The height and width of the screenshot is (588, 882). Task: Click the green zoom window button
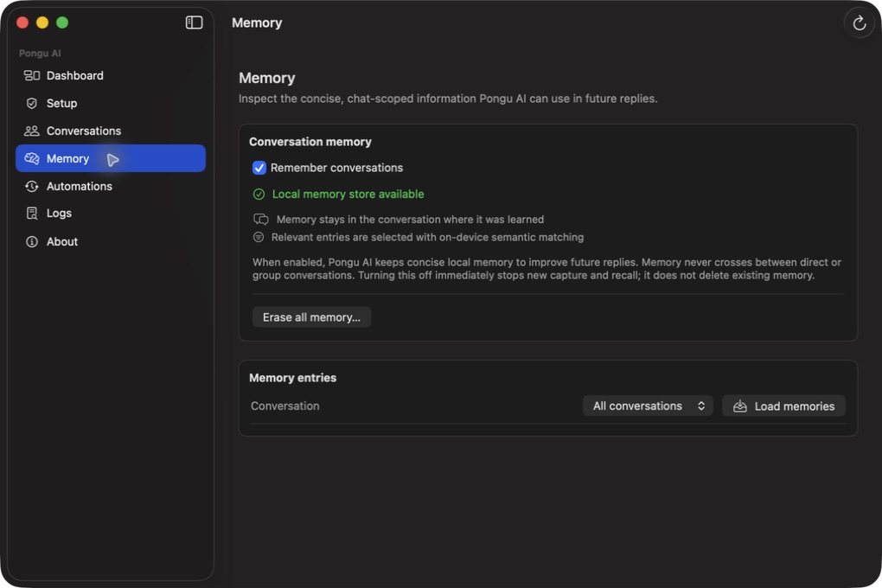pos(62,22)
